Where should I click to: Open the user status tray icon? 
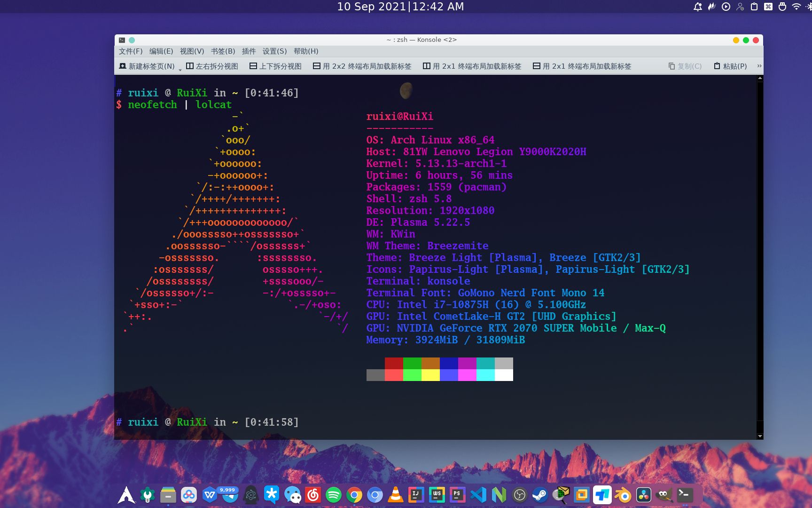tap(740, 7)
